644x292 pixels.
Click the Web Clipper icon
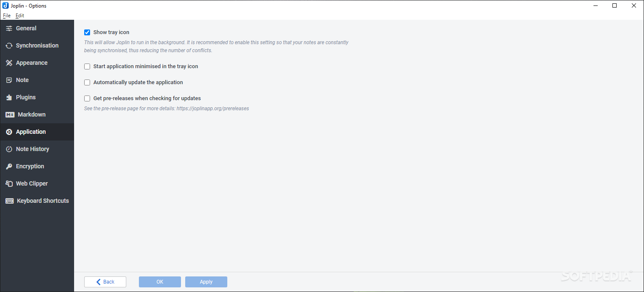pos(9,183)
